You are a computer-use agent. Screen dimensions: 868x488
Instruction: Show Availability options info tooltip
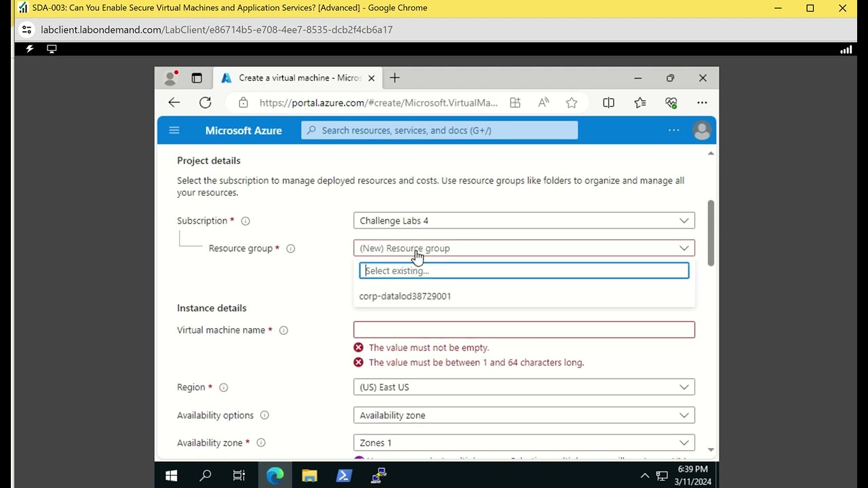click(264, 415)
